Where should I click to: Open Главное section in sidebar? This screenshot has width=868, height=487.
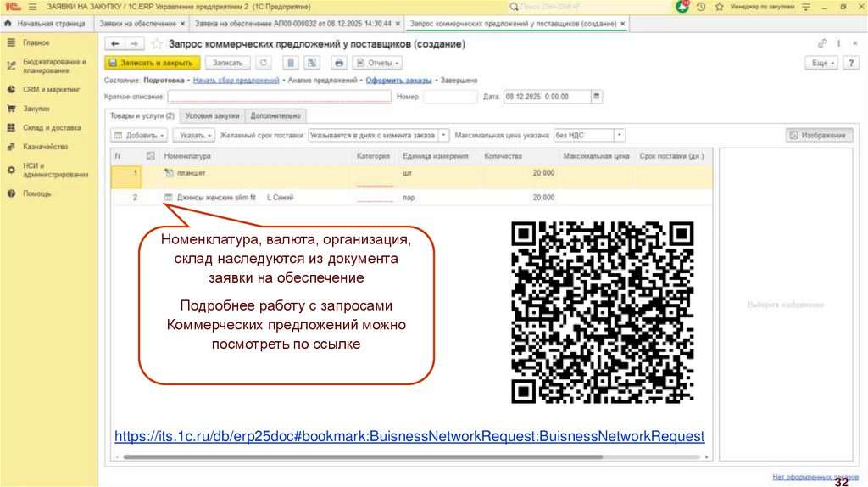(x=36, y=42)
